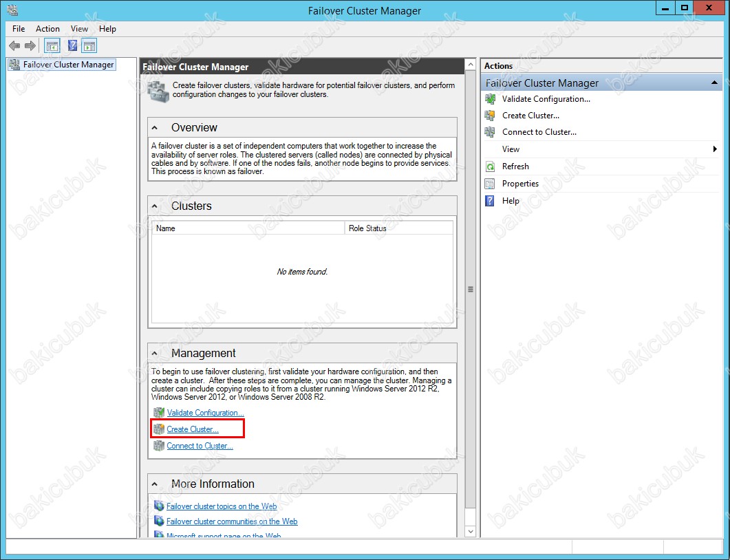
Task: Click the Role Status column header
Action: click(398, 228)
